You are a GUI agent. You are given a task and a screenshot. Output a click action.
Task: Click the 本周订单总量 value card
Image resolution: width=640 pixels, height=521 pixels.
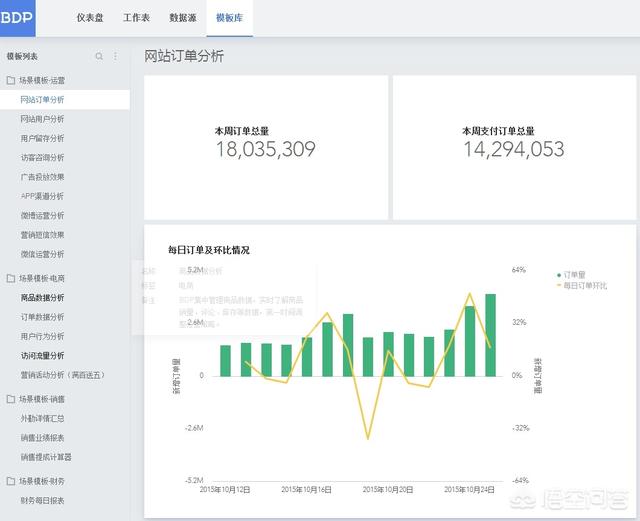(x=265, y=142)
